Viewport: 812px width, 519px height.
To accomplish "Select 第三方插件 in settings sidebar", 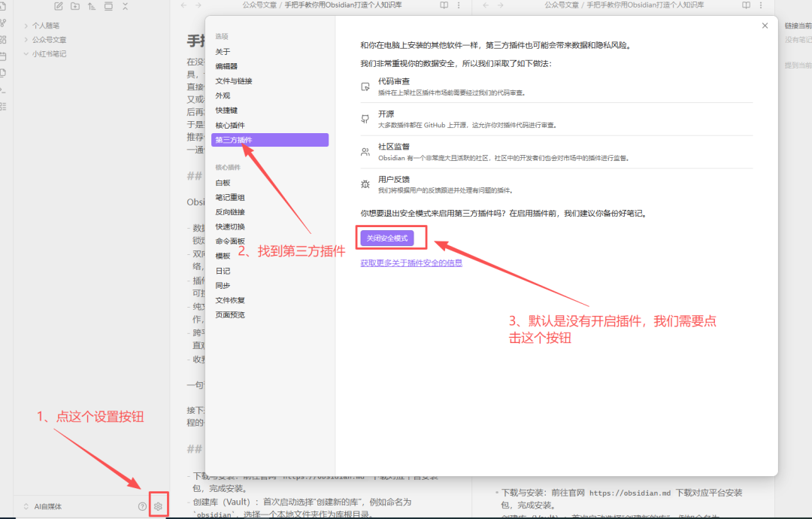I will click(271, 140).
